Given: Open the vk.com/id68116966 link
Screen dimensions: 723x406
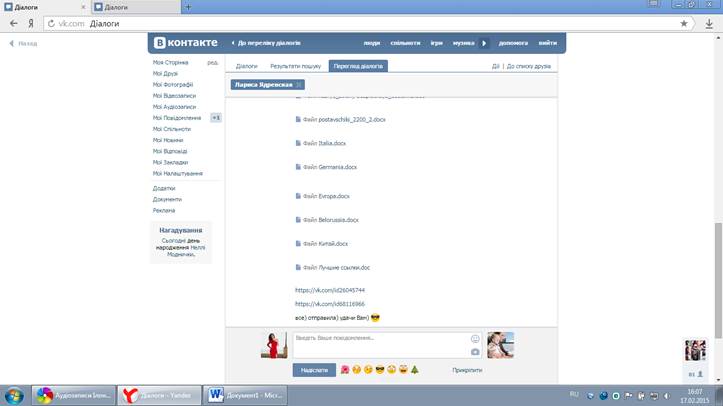Looking at the screenshot, I should tap(330, 304).
